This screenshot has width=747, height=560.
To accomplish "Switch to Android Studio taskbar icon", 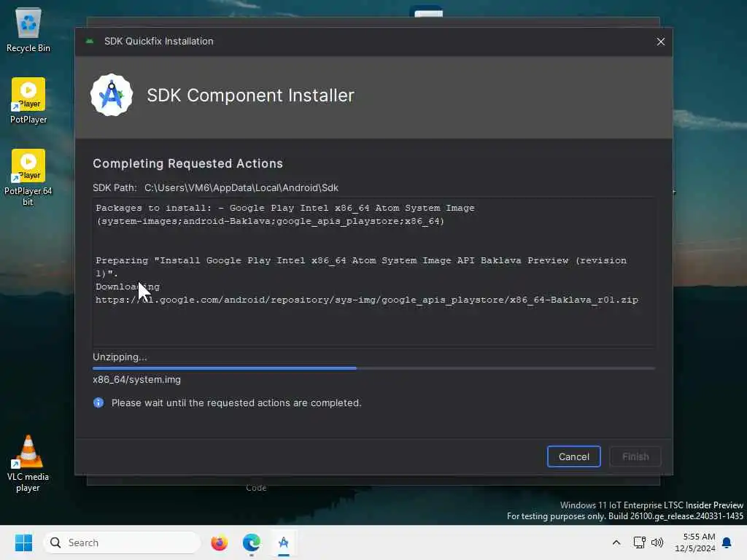I will pos(284,542).
